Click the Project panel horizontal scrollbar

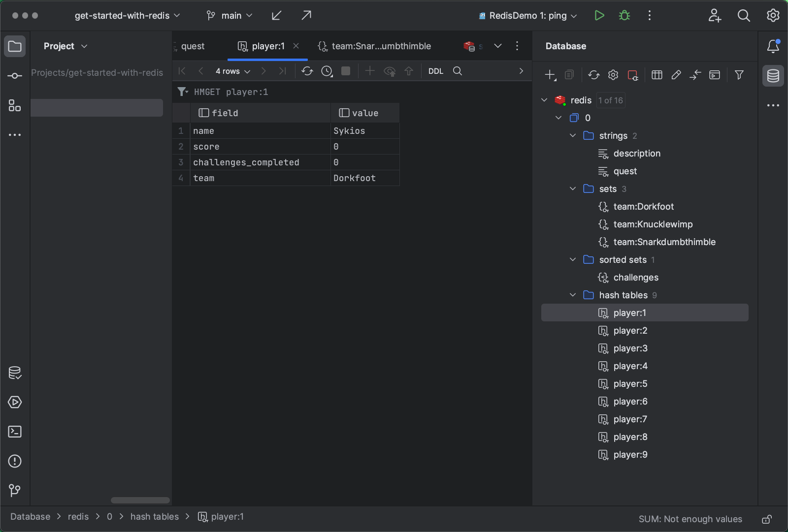pos(140,501)
